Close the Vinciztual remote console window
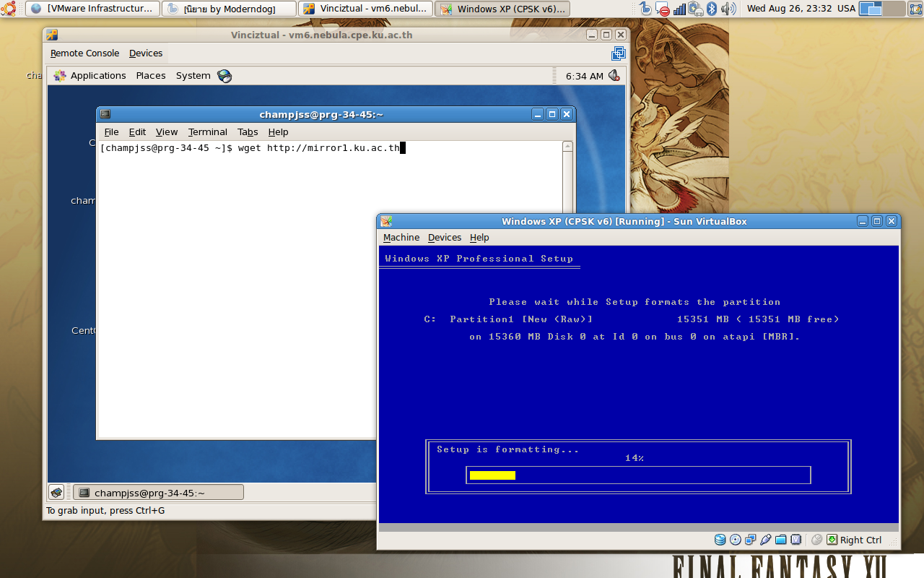Viewport: 924px width, 578px height. (621, 35)
